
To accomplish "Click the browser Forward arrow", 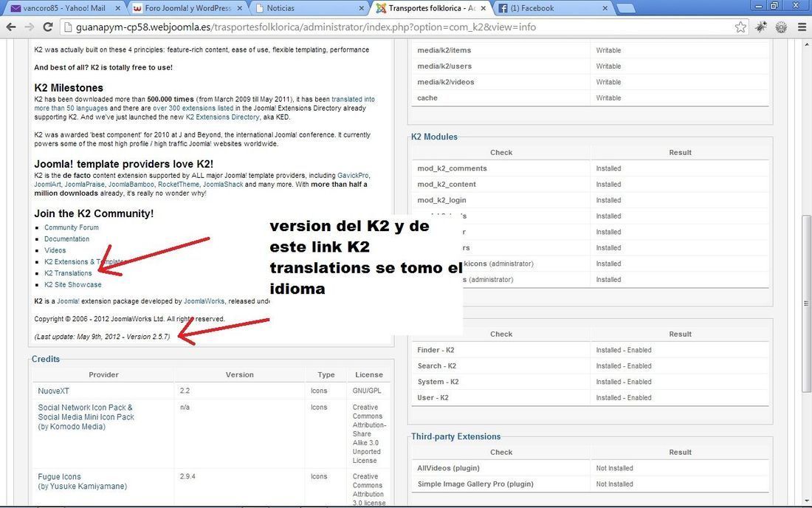I will click(x=29, y=27).
